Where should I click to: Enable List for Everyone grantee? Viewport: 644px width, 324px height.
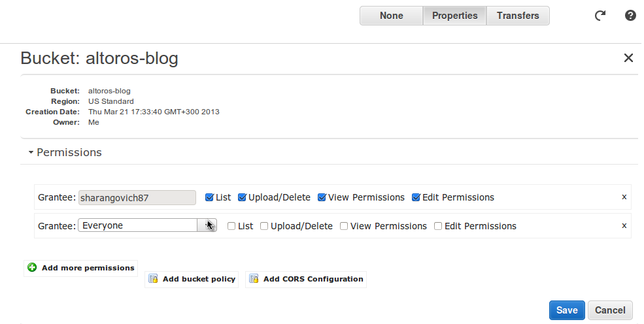point(231,226)
